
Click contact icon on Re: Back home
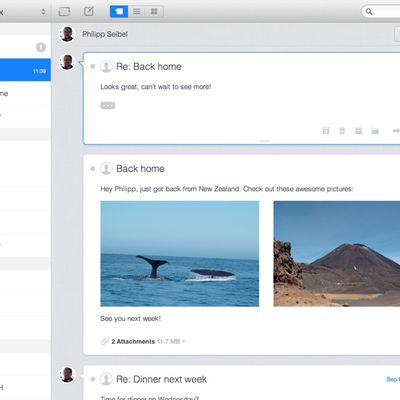pos(106,66)
